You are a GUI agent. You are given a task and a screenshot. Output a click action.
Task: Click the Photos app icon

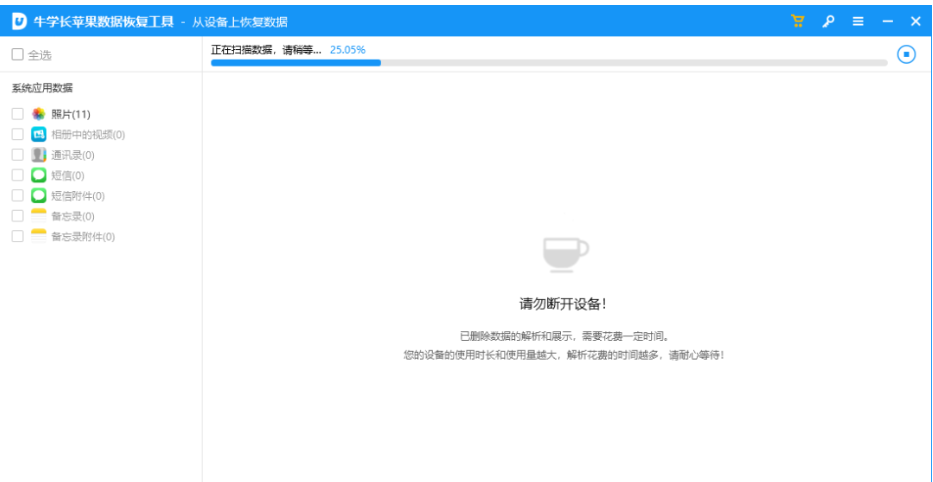(x=39, y=114)
